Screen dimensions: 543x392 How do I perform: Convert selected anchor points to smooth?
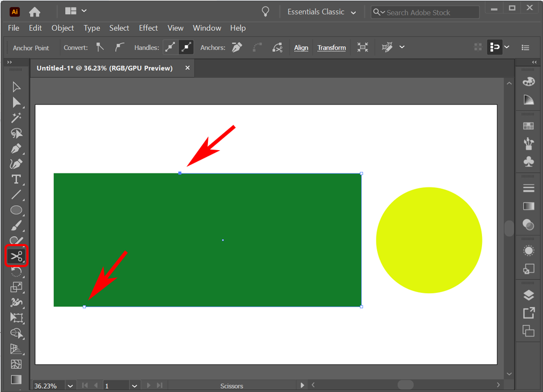tap(120, 47)
